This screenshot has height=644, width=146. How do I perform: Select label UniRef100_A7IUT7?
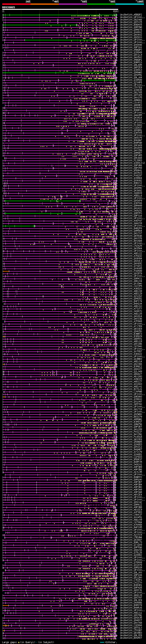(x=131, y=309)
